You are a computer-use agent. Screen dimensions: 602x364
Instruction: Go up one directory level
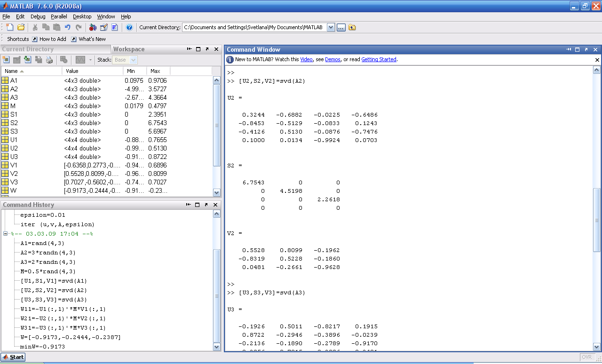(x=352, y=27)
